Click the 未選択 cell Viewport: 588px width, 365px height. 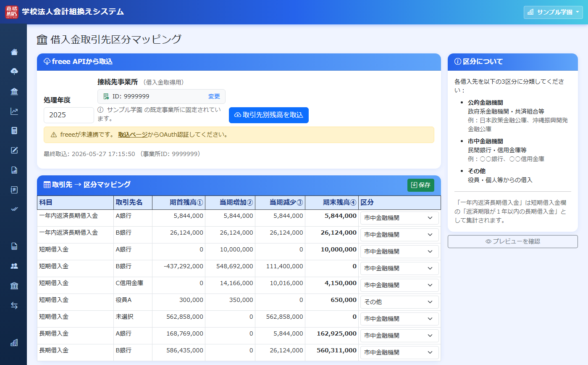(133, 319)
